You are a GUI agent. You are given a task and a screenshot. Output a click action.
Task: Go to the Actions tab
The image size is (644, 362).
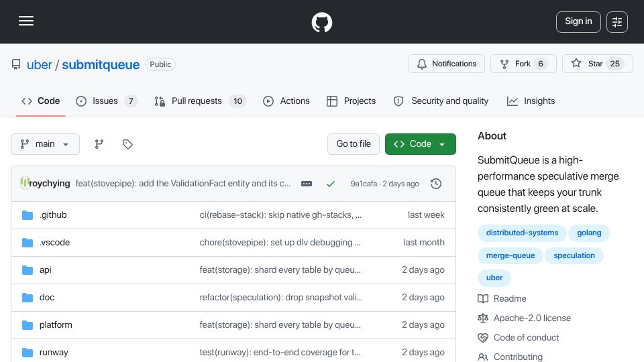click(x=286, y=101)
